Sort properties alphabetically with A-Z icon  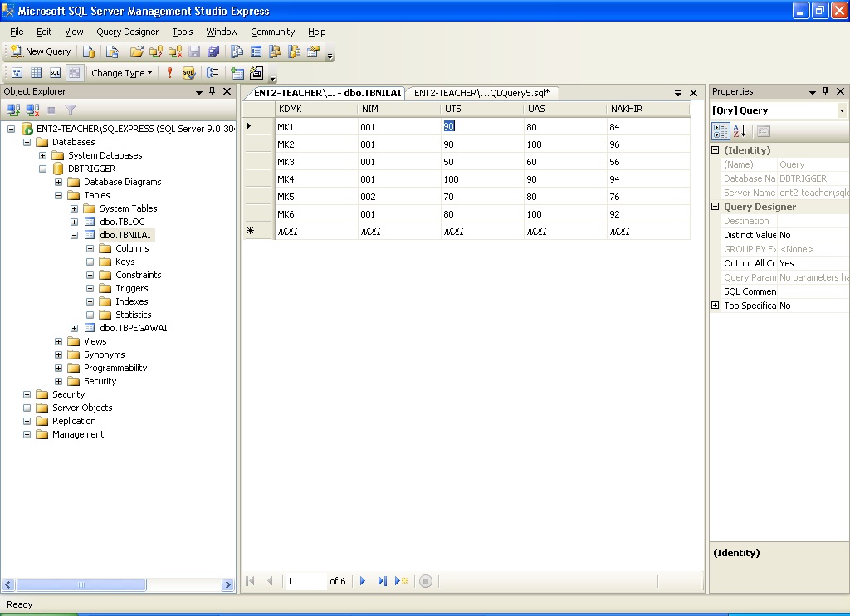(x=740, y=131)
